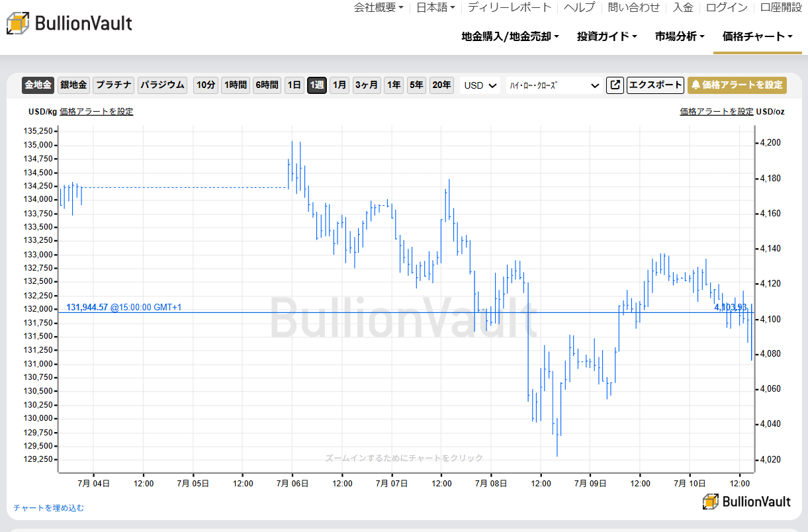Set chart range to 6時間
The image size is (808, 532).
pos(267,85)
